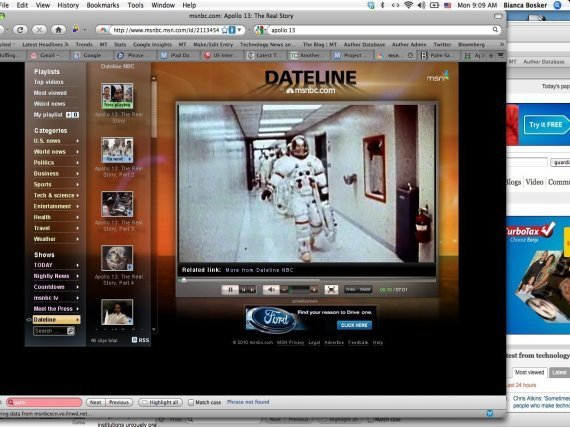Focus the msnbc.msn.com address field
The image size is (570, 427).
click(165, 30)
